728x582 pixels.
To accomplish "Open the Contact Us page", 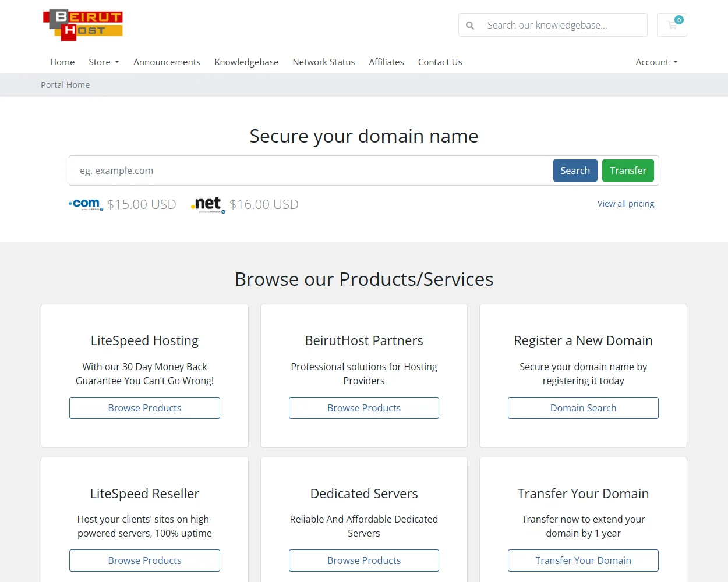I will (440, 62).
